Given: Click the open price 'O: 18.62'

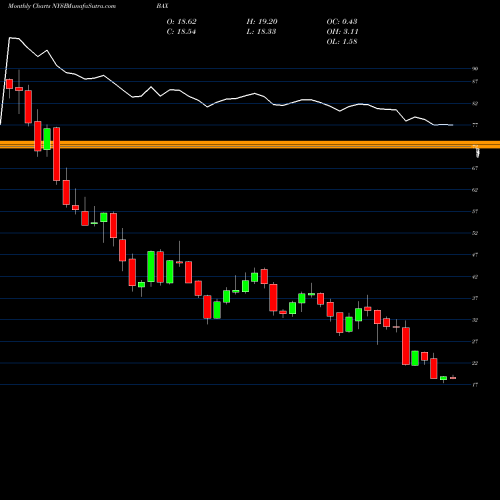Looking at the screenshot, I should coord(181,22).
